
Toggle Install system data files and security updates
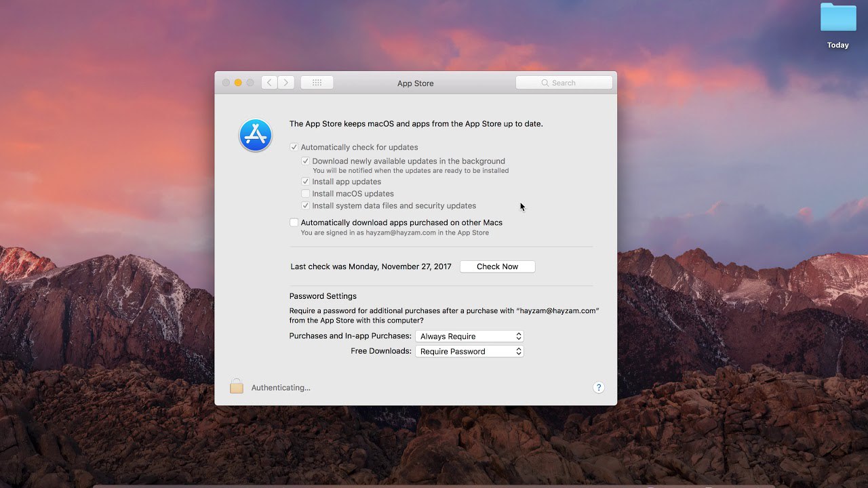coord(305,206)
